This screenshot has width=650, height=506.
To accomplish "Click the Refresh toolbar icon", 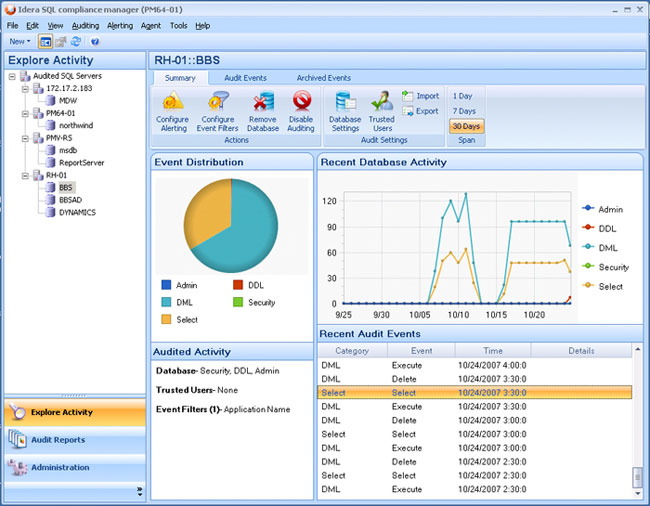I will (76, 41).
